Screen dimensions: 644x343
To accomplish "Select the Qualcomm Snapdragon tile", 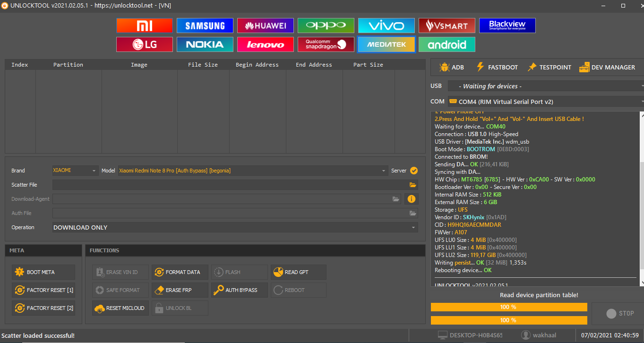I will pyautogui.click(x=326, y=44).
